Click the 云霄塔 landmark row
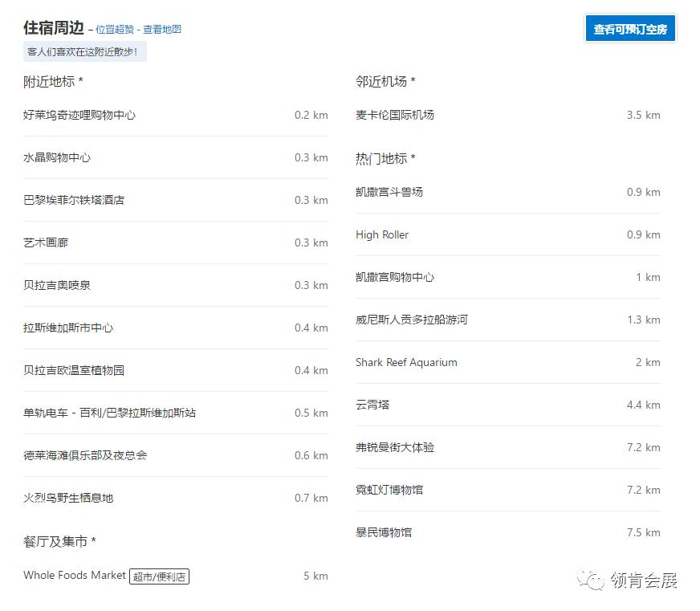 pyautogui.click(x=372, y=405)
